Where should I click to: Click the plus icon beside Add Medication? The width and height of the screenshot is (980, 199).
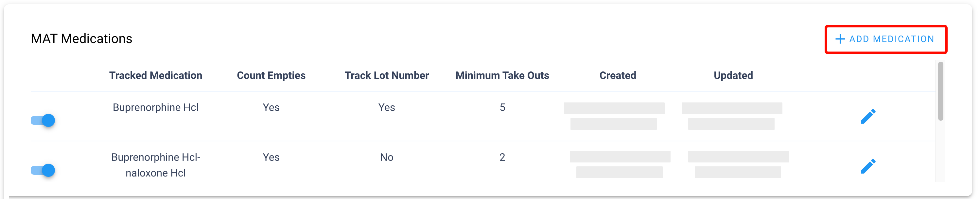click(x=840, y=39)
